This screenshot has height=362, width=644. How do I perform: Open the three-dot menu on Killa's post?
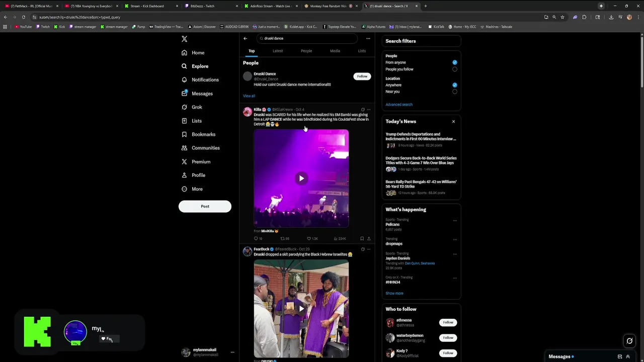tap(369, 109)
